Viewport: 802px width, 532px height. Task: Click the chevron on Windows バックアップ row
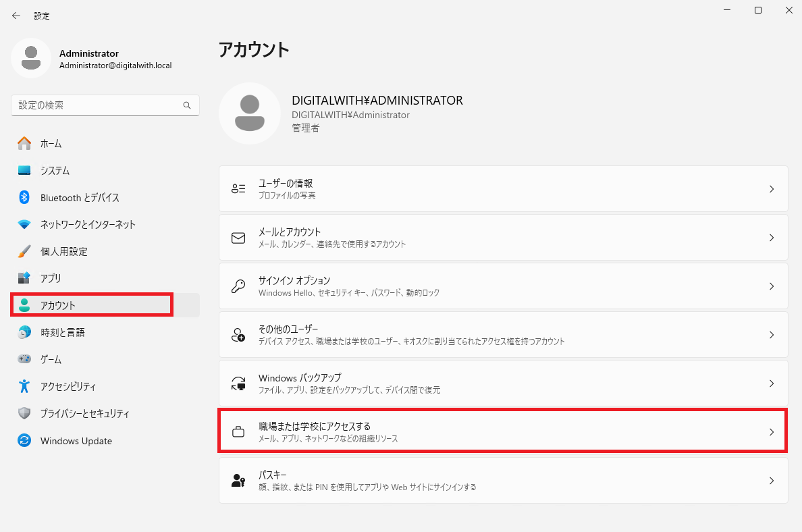point(772,383)
